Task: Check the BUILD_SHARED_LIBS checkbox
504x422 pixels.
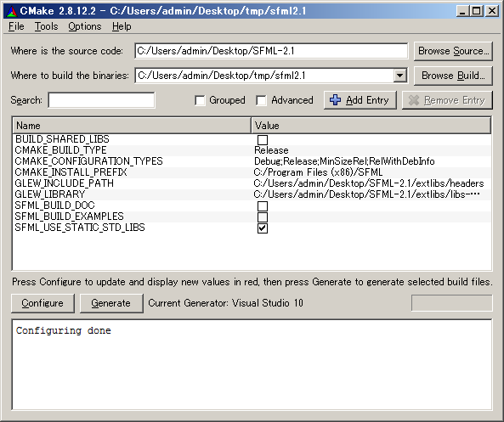Action: click(x=263, y=140)
